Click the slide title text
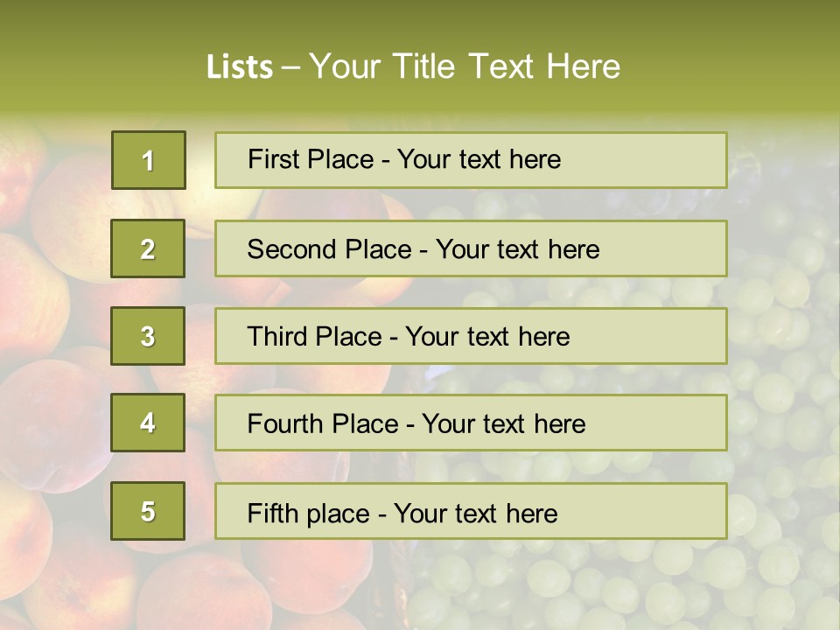Viewport: 840px width, 630px height. [413, 66]
